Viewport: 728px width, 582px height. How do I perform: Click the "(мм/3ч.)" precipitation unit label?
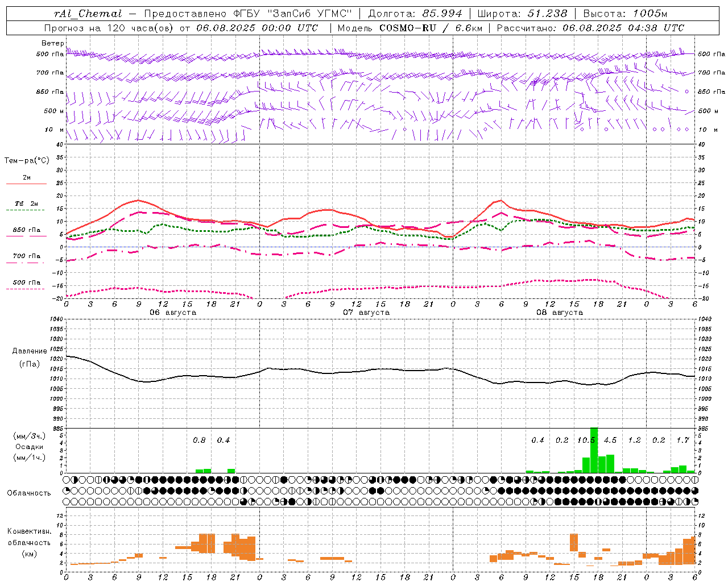30,436
